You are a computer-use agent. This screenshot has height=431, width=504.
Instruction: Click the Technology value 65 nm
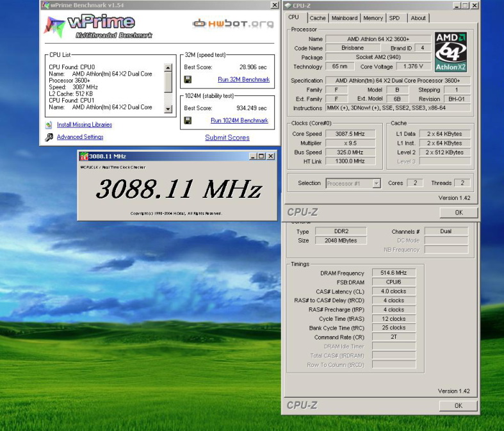[x=340, y=66]
